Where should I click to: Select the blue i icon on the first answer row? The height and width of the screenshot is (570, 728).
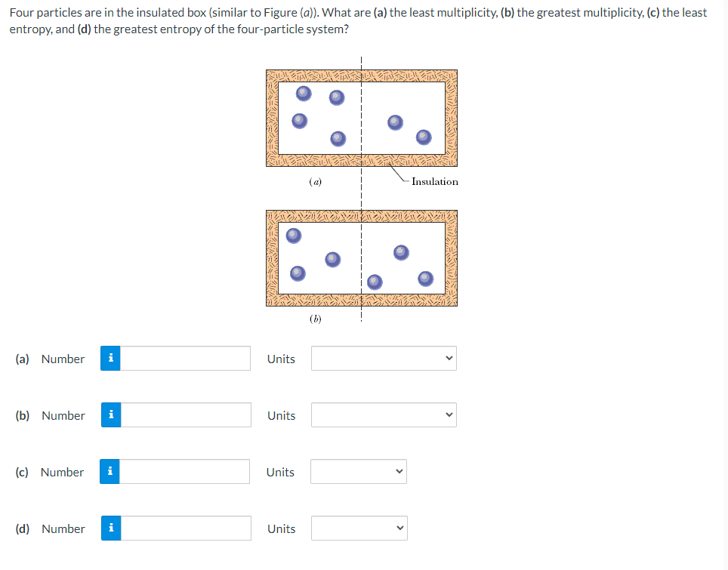pos(110,359)
